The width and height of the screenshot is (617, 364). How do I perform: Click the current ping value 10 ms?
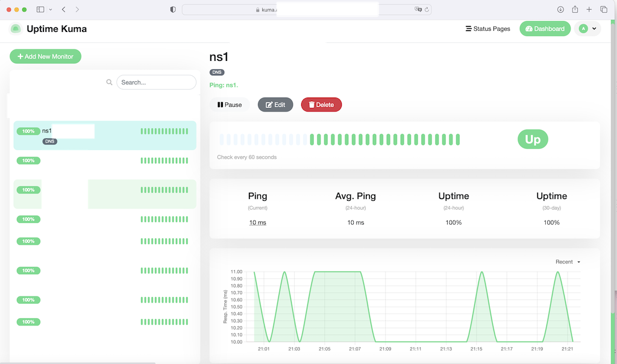click(258, 222)
